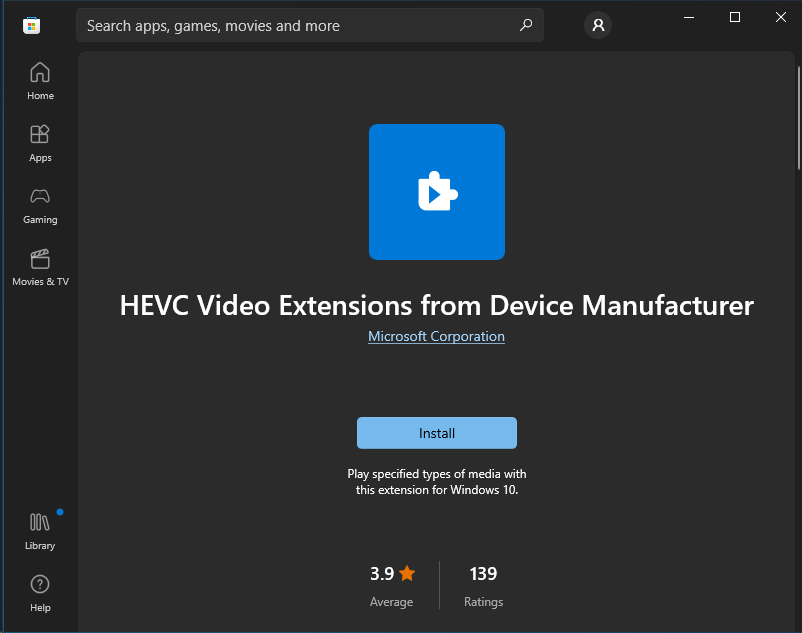The image size is (802, 633).
Task: Click the Microsoft Store logo icon
Action: pyautogui.click(x=31, y=26)
